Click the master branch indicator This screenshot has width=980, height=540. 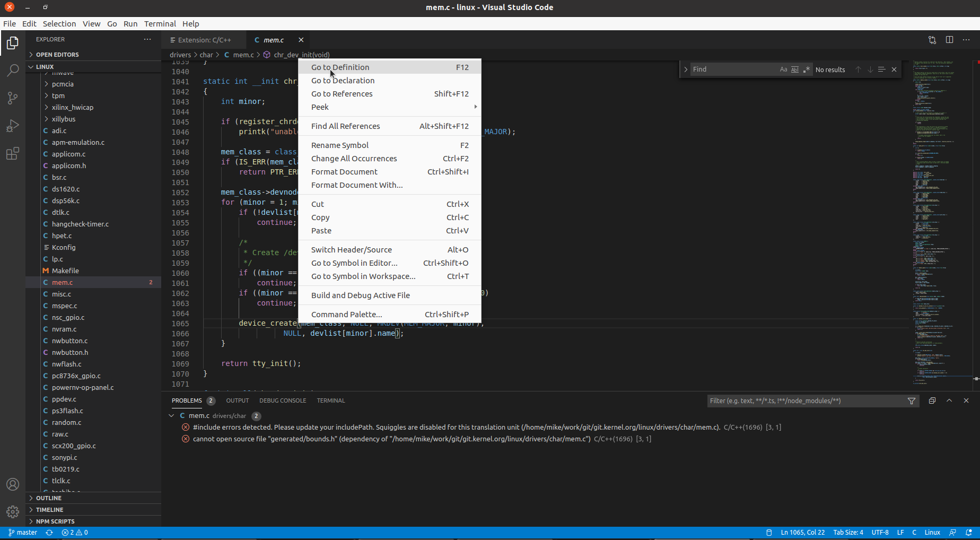pyautogui.click(x=23, y=533)
